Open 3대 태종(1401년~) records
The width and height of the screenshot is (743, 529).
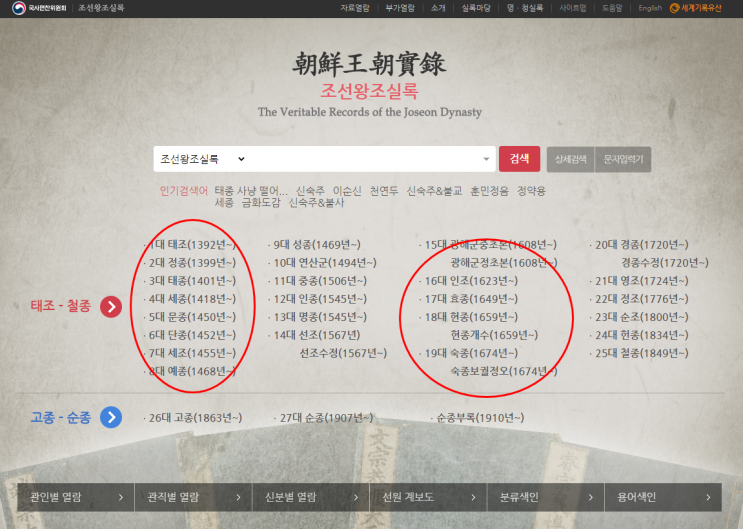tap(190, 281)
